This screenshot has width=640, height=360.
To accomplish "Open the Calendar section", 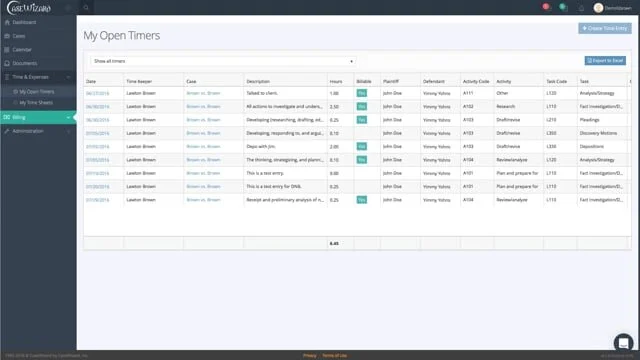I will [x=22, y=49].
